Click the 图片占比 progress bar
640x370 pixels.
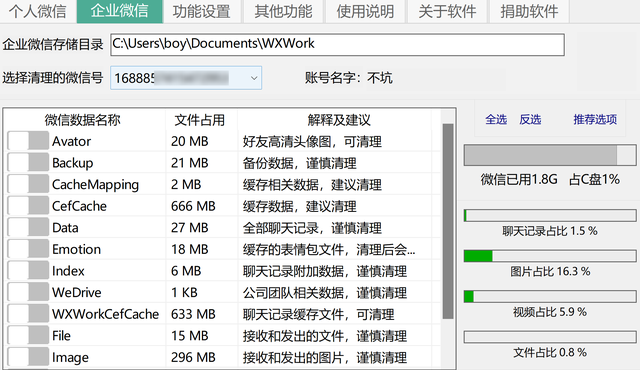click(550, 256)
